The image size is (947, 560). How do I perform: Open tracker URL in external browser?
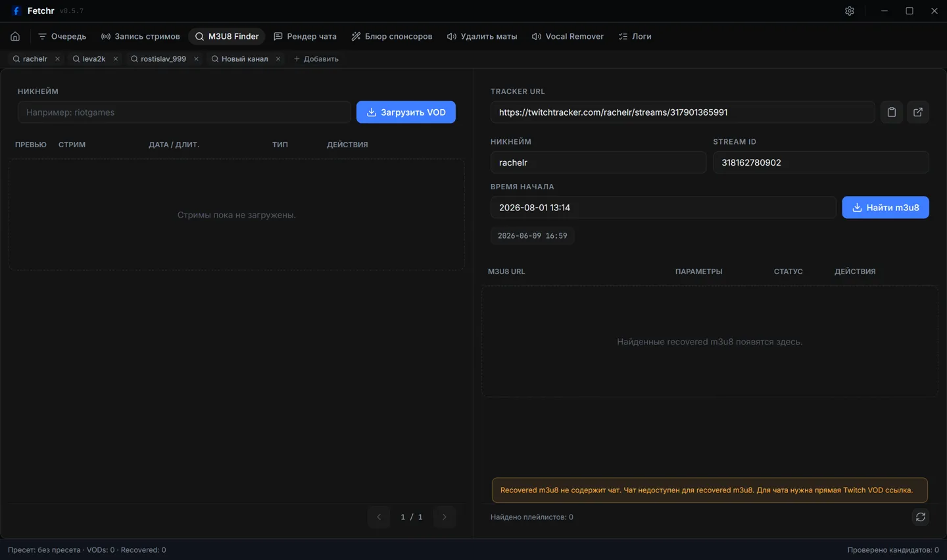pyautogui.click(x=918, y=112)
